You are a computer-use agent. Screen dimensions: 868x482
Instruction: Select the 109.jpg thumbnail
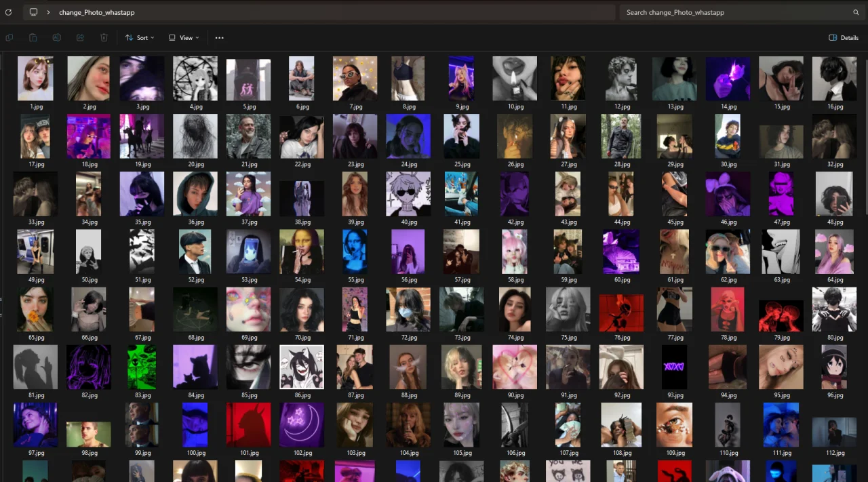(x=675, y=425)
